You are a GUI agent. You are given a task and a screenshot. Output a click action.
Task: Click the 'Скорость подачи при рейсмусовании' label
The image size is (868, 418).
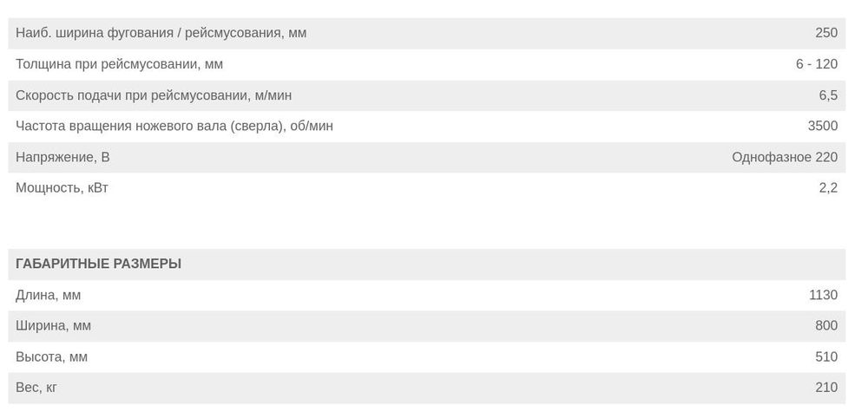160,95
